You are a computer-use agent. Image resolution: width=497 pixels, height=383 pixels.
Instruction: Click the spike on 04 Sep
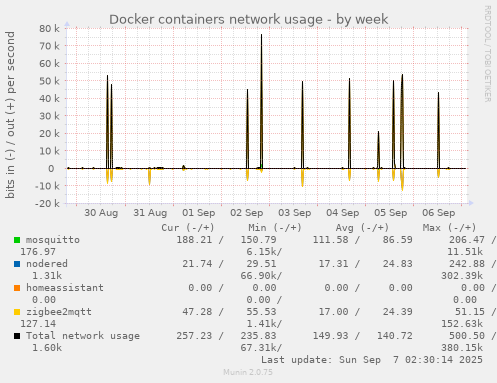[349, 123]
